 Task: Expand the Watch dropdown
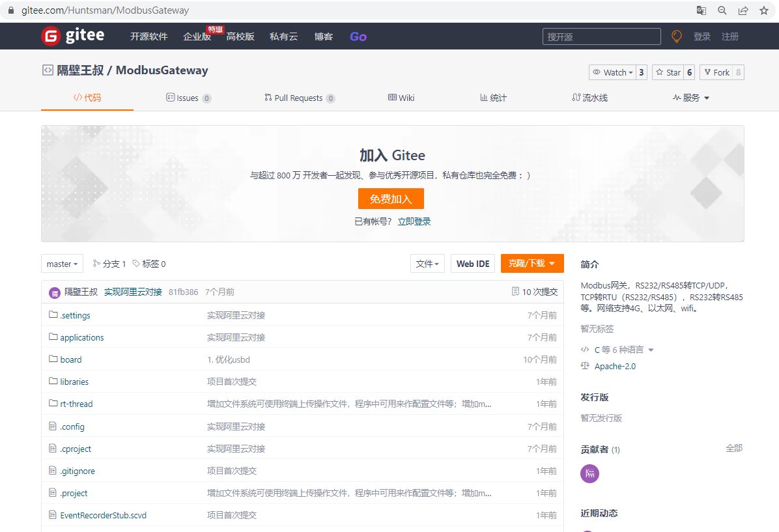point(612,72)
